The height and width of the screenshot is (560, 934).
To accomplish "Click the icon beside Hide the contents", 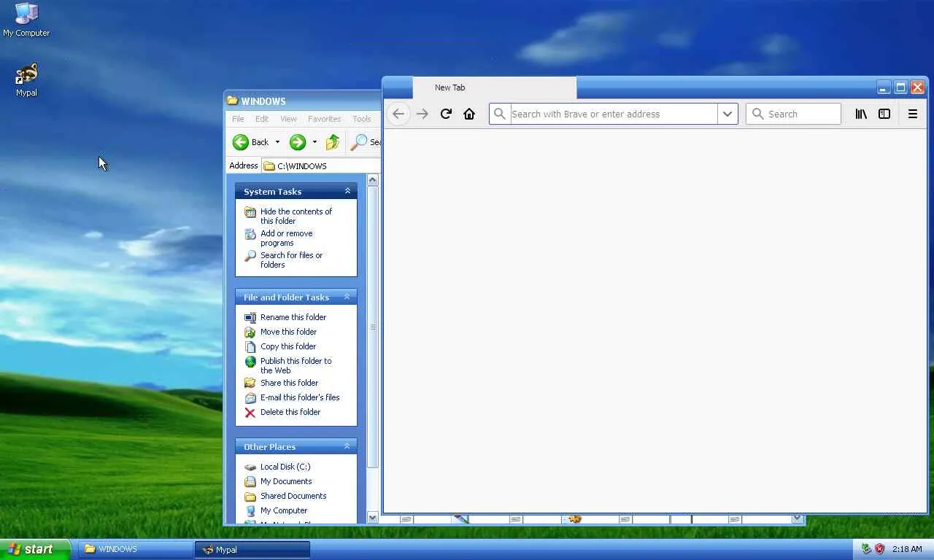I will (250, 212).
